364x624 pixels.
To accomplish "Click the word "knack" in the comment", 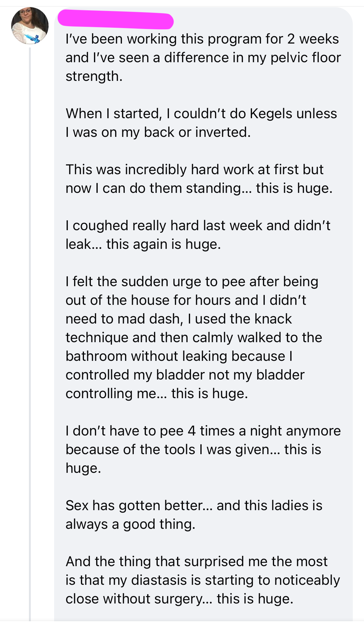I will 273,319.
